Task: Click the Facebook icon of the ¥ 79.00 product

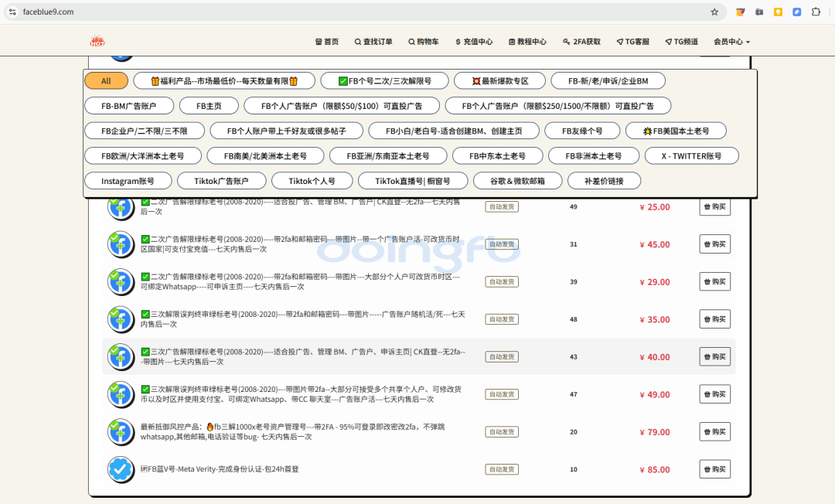Action: click(121, 432)
